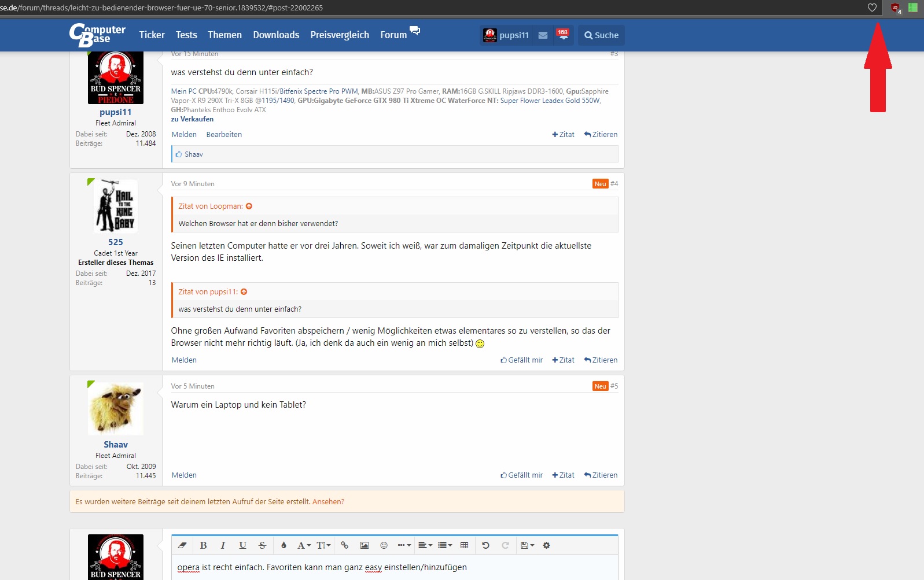Click the insert link icon
The image size is (924, 580).
[344, 545]
